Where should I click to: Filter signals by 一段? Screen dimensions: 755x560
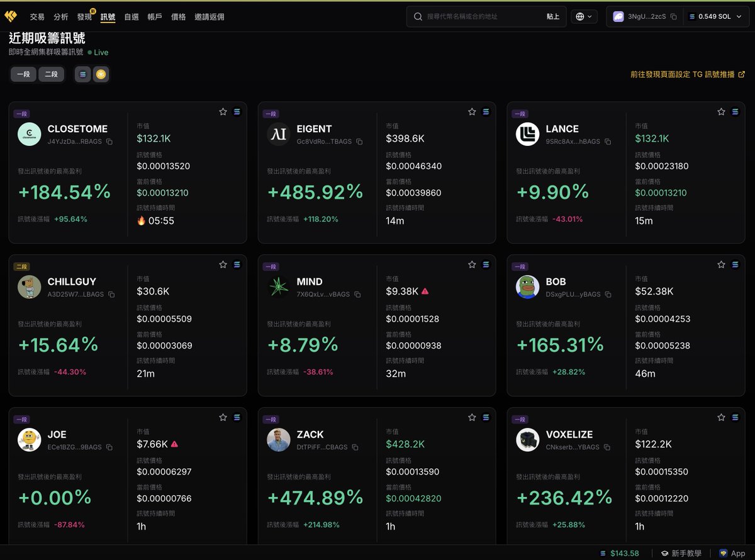tap(23, 74)
